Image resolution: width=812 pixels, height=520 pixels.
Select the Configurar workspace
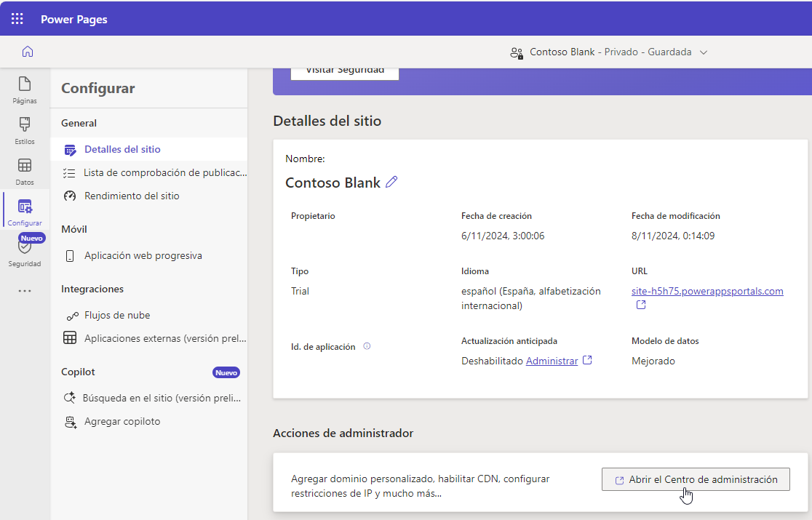[25, 212]
